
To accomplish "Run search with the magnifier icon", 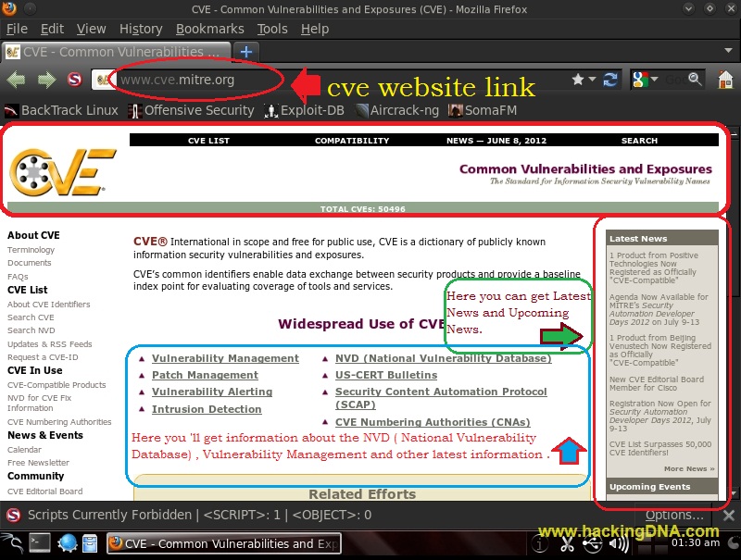I will [695, 79].
